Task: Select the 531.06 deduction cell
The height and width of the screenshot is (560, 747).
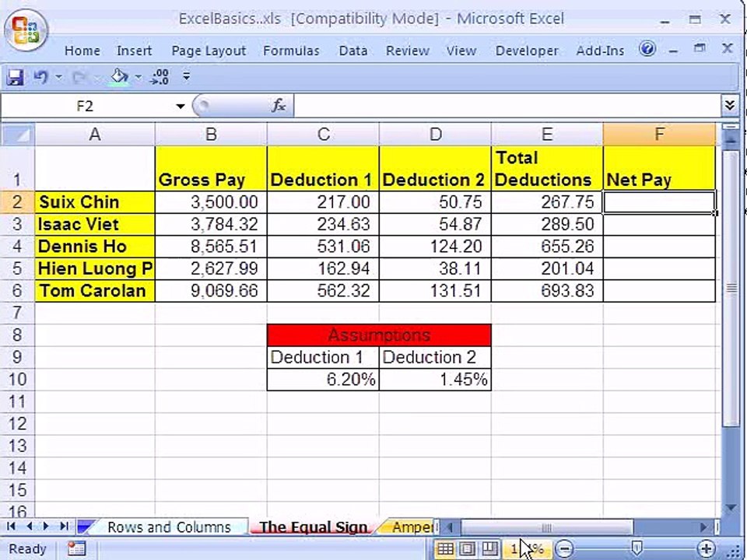Action: point(323,247)
